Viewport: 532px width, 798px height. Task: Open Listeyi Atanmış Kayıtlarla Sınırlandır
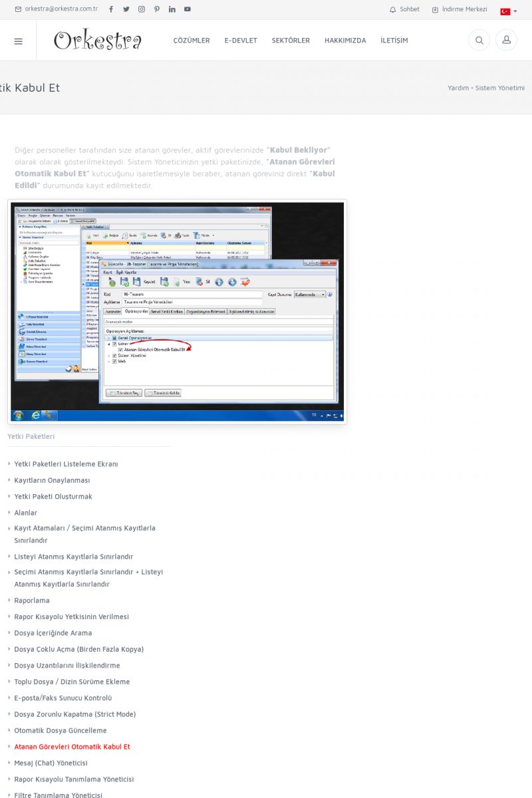click(74, 557)
